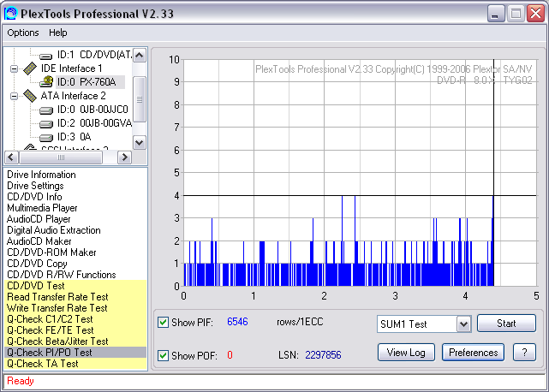549x392 pixels.
Task: Click the device tree scroll down arrow
Action: (x=140, y=142)
